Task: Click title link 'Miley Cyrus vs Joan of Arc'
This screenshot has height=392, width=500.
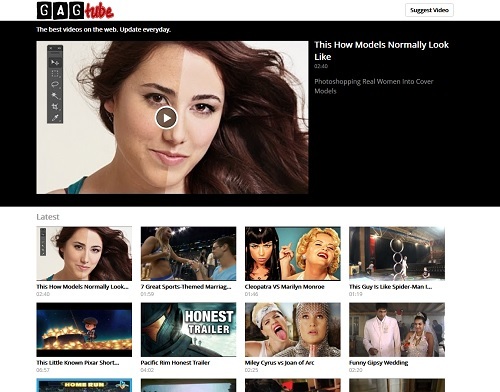Action: coord(279,363)
